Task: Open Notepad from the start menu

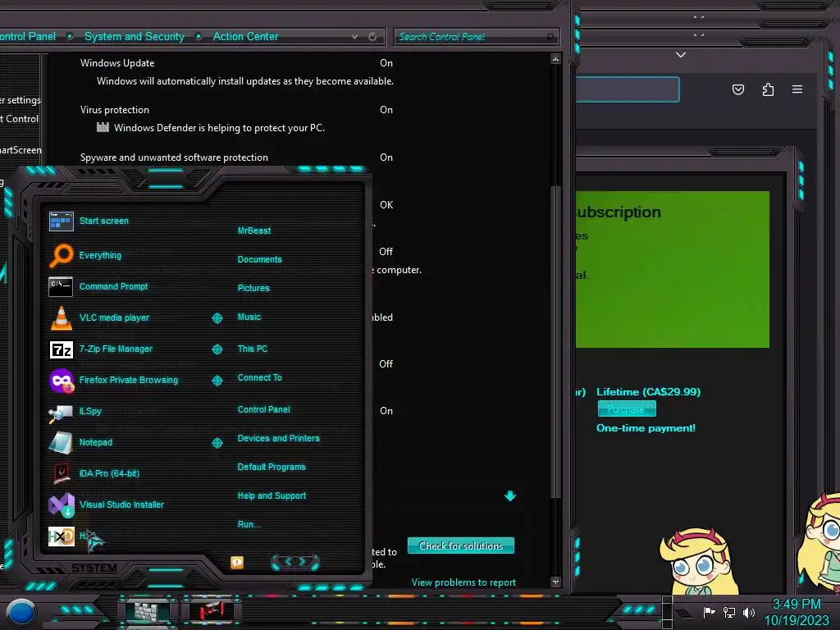Action: (80, 442)
